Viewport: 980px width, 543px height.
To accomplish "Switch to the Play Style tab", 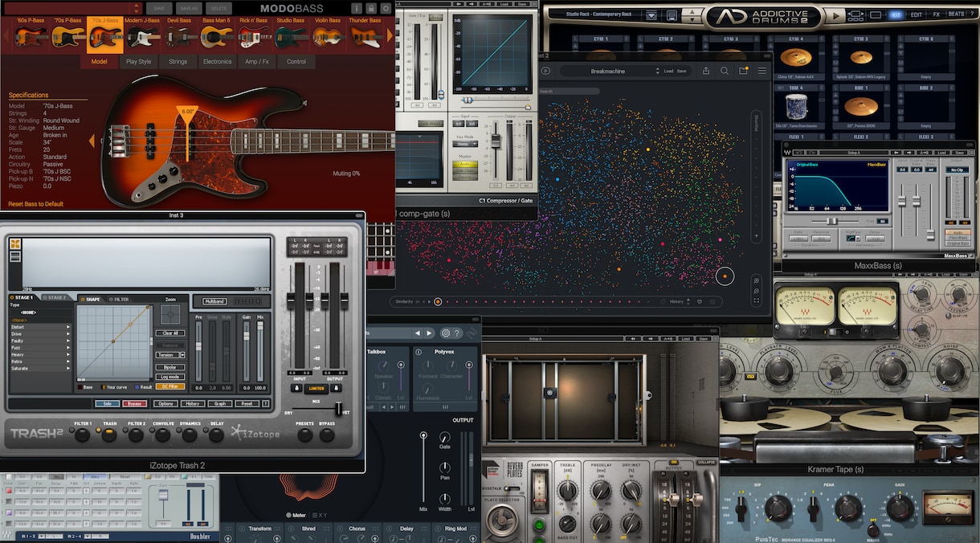I will tap(138, 61).
